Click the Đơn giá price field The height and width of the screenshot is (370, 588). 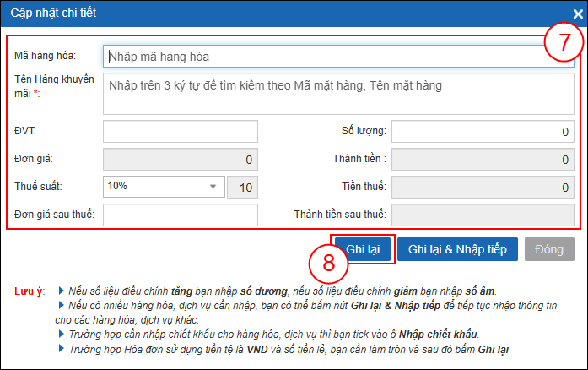tap(180, 159)
